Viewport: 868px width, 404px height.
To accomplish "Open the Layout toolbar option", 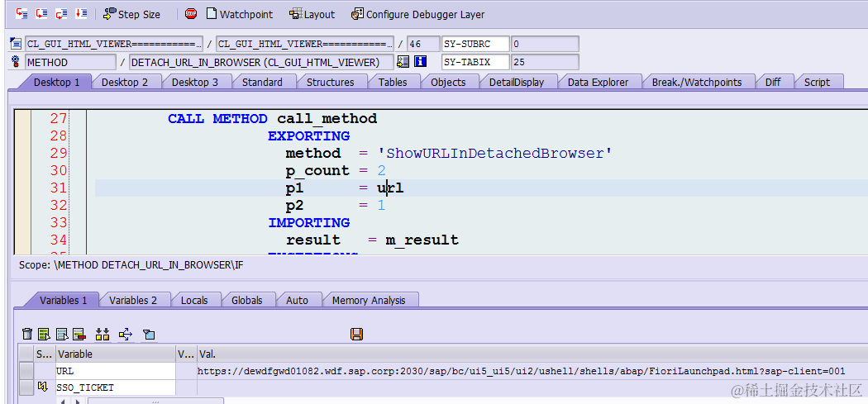I will click(x=312, y=14).
